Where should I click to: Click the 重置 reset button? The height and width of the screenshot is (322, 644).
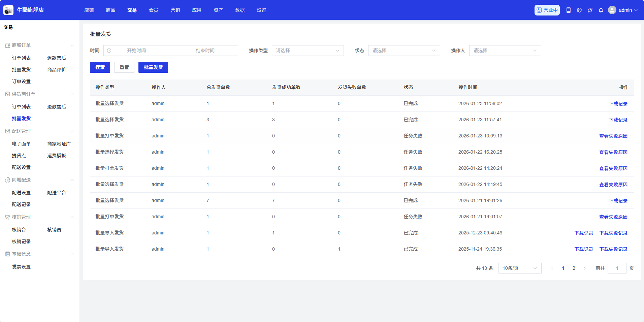coord(124,67)
